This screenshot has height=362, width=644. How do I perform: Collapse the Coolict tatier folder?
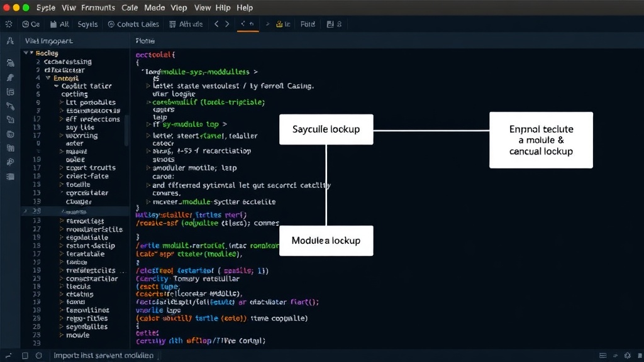tap(56, 86)
